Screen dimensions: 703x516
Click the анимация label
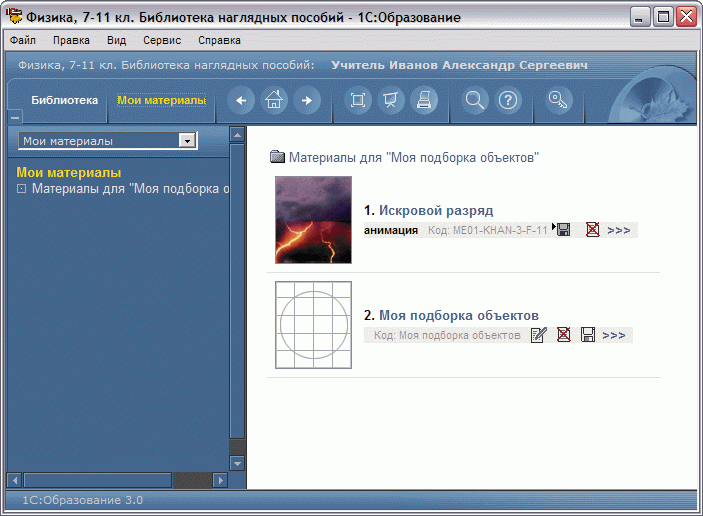391,230
